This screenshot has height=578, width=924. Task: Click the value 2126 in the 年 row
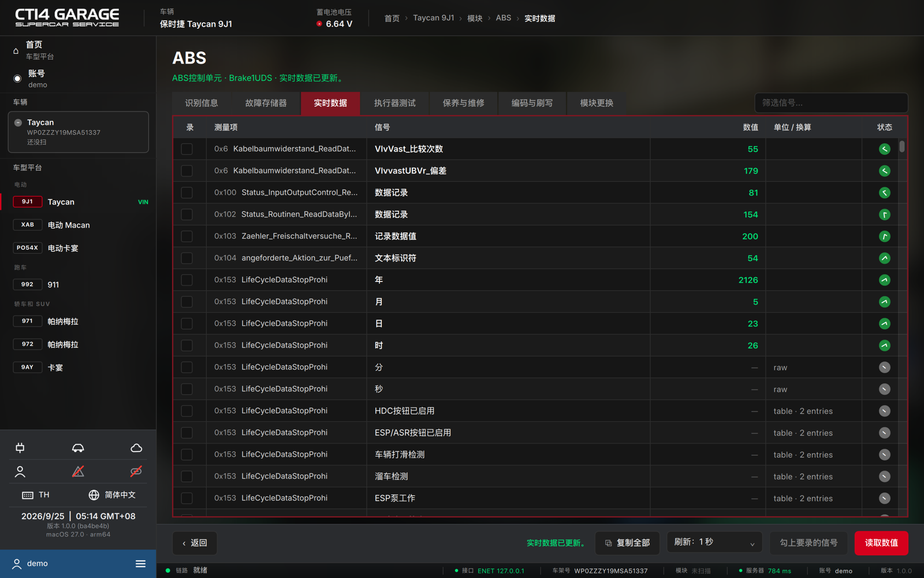tap(748, 280)
